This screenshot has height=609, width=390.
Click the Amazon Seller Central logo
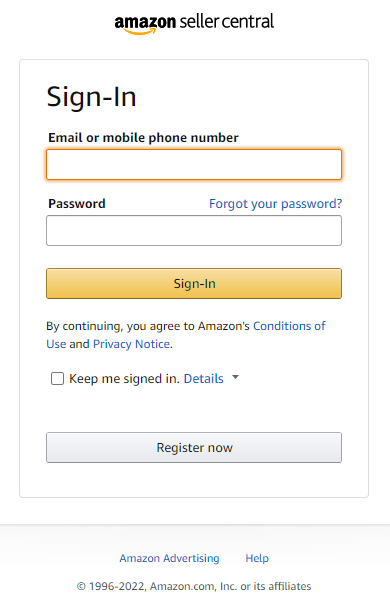click(x=194, y=24)
